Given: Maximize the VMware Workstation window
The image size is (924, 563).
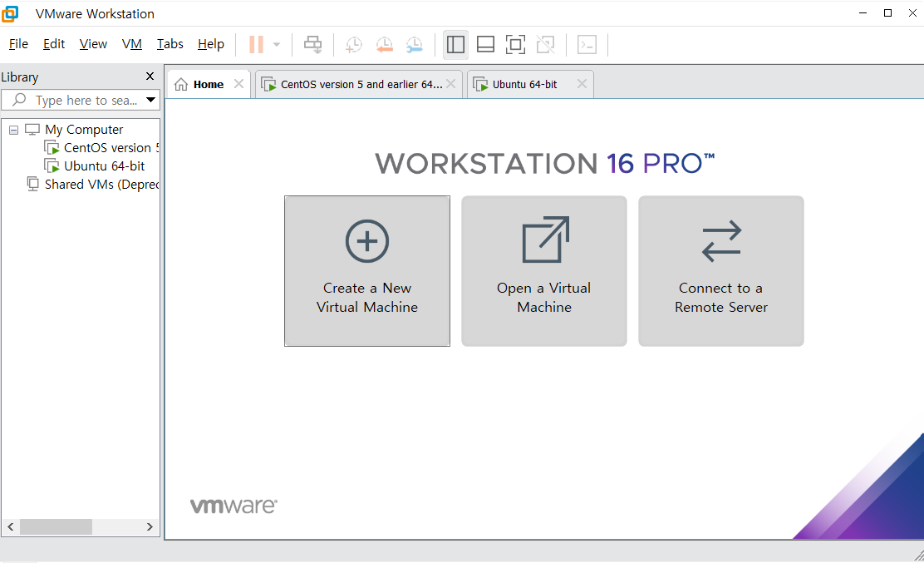Looking at the screenshot, I should pyautogui.click(x=887, y=13).
